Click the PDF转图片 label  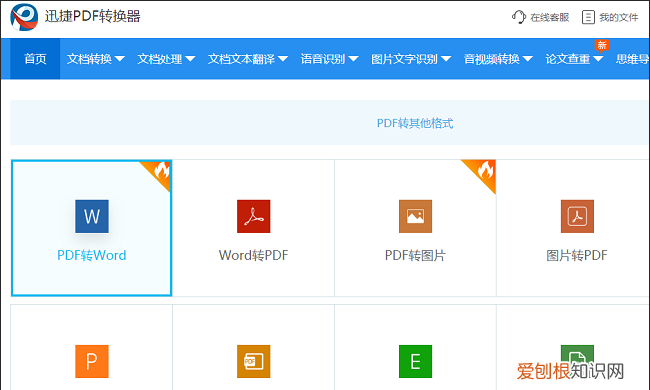click(x=415, y=255)
